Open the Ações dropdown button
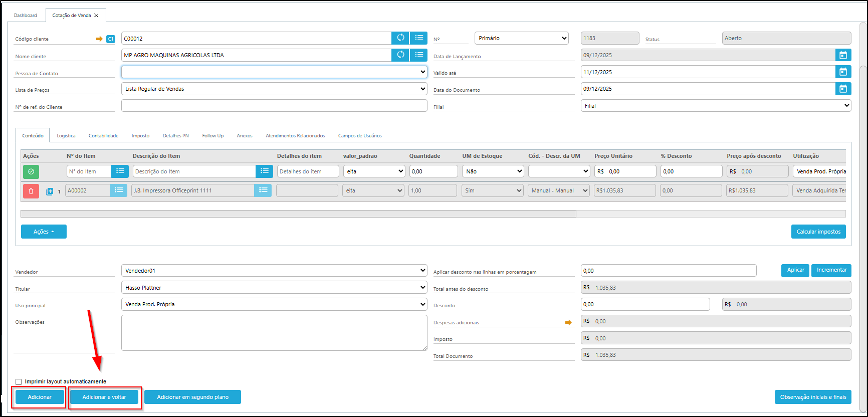The image size is (868, 417). (44, 232)
